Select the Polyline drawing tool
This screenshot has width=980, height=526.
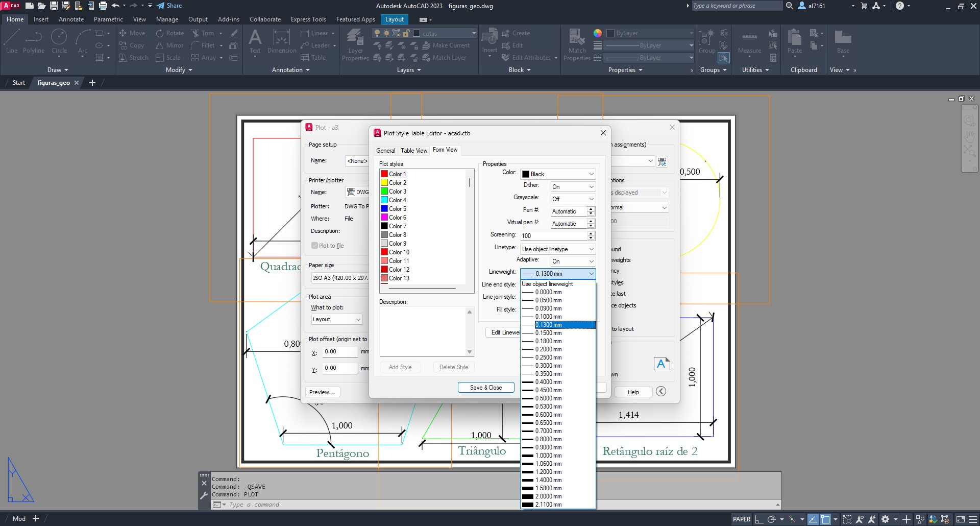tap(34, 40)
